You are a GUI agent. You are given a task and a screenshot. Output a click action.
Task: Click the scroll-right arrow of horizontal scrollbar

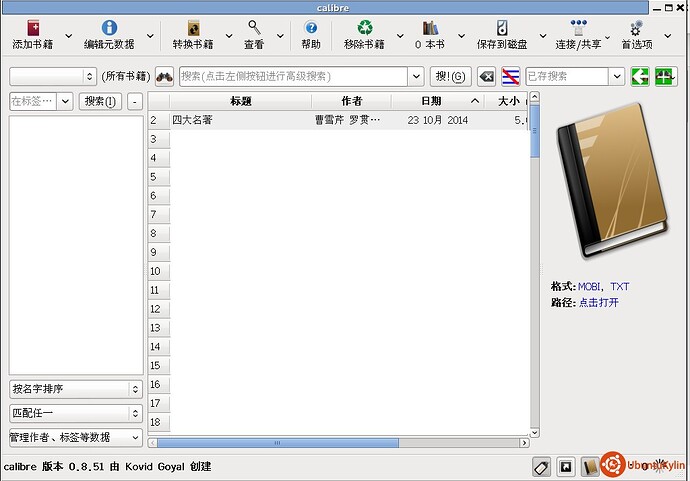click(524, 443)
